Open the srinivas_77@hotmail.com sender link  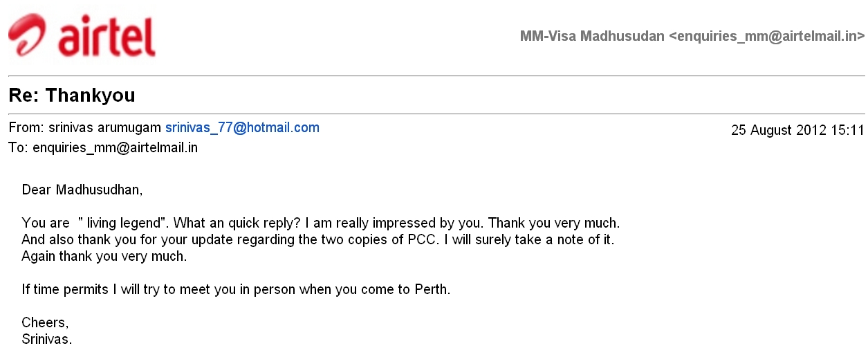tap(242, 128)
